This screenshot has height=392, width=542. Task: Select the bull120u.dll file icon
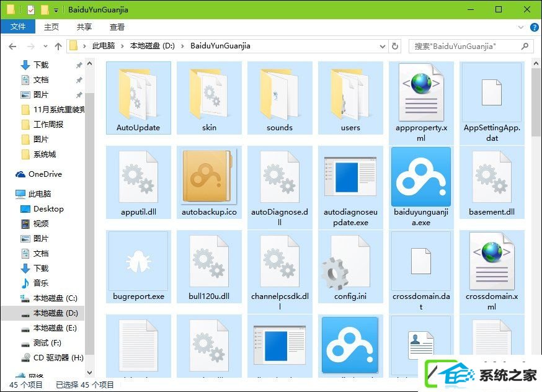coord(209,261)
